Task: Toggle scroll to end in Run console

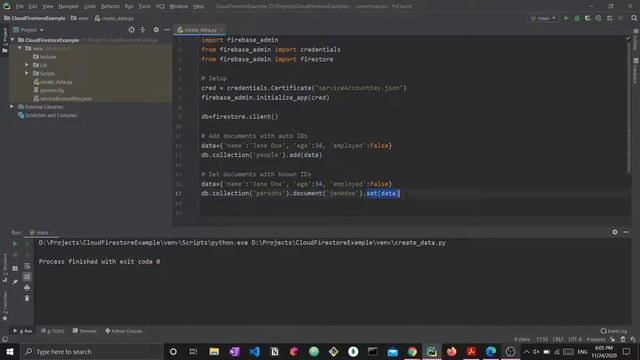Action: pos(27,277)
